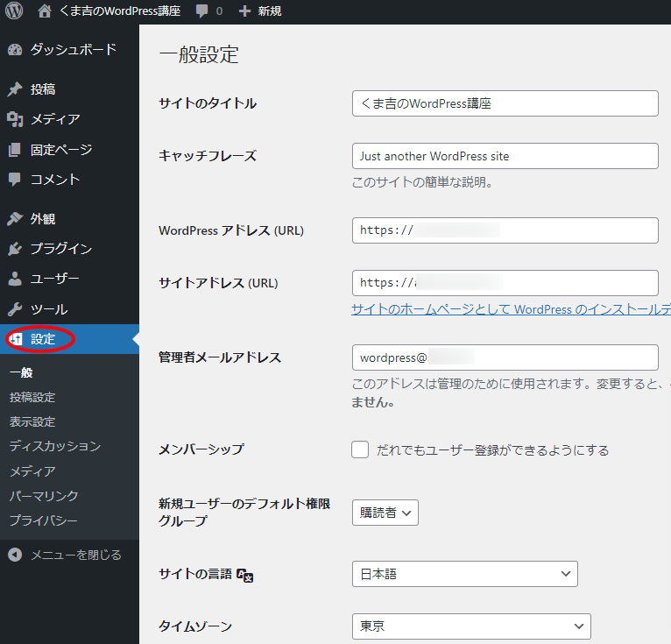Click the メニューを閉じる collapse arrow icon
671x644 pixels.
pyautogui.click(x=15, y=555)
